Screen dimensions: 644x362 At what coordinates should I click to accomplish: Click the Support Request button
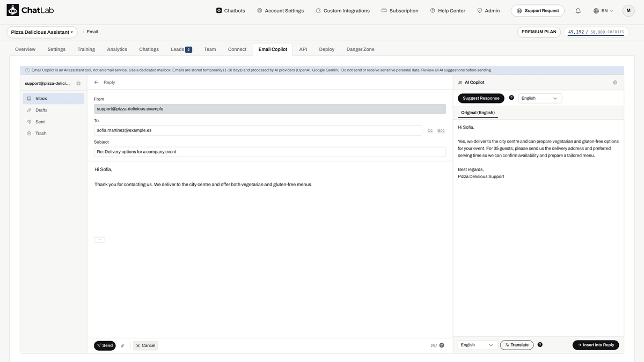click(538, 11)
